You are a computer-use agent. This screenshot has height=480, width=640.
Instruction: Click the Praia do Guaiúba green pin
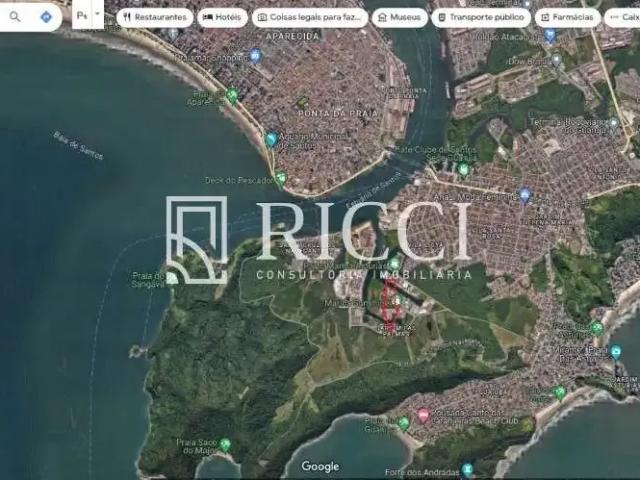click(404, 423)
